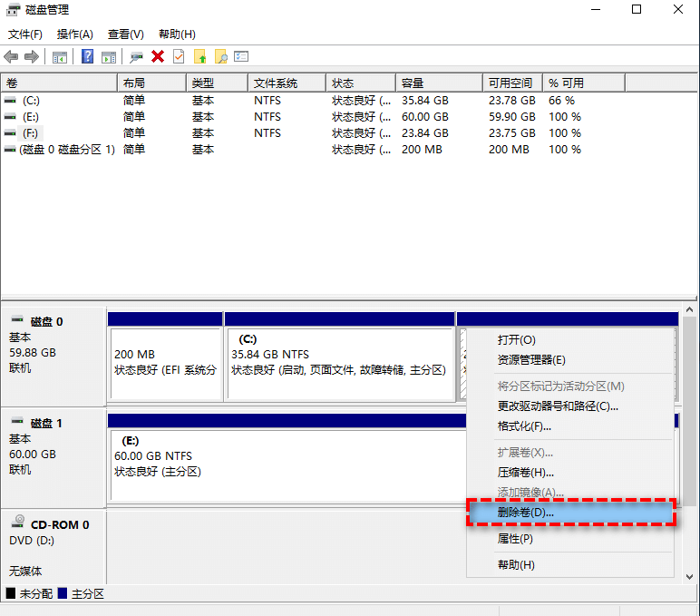Sort by the 文件系统 column header

[x=287, y=83]
